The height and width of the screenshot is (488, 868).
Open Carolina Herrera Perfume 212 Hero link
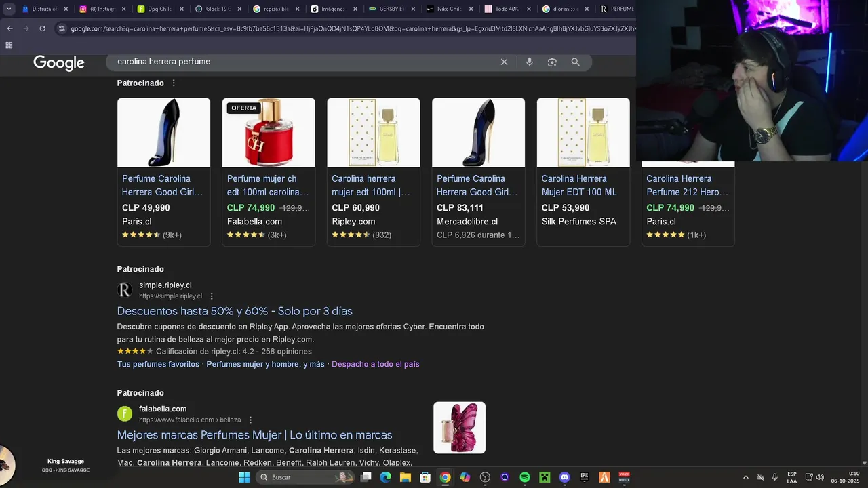pyautogui.click(x=688, y=185)
